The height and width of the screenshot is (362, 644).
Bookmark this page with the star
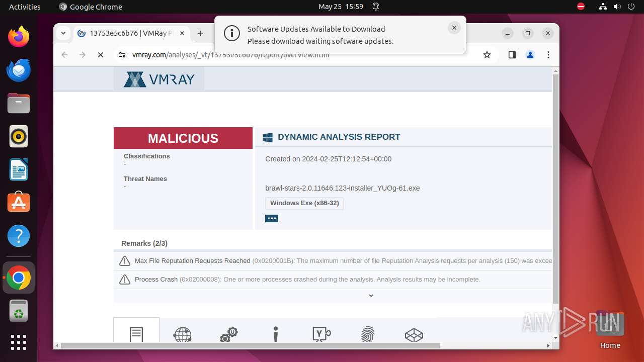[x=487, y=55]
